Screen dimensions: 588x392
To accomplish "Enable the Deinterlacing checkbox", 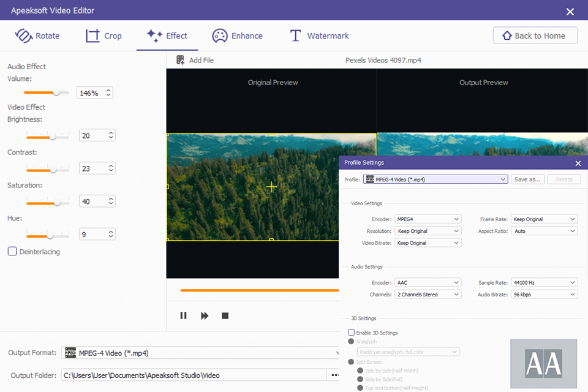I will (x=12, y=251).
